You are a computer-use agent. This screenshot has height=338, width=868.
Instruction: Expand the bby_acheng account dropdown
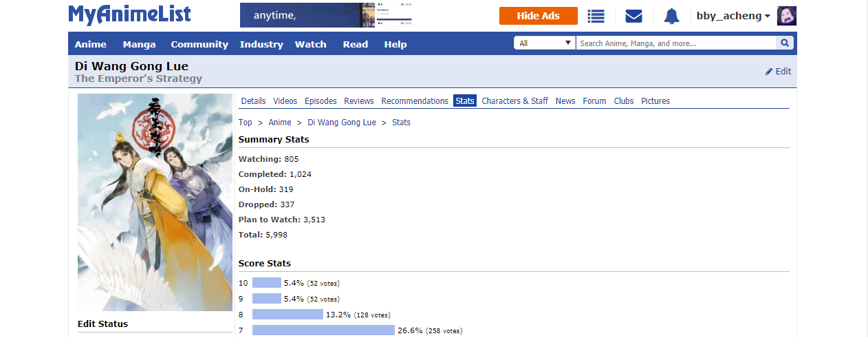click(x=733, y=16)
